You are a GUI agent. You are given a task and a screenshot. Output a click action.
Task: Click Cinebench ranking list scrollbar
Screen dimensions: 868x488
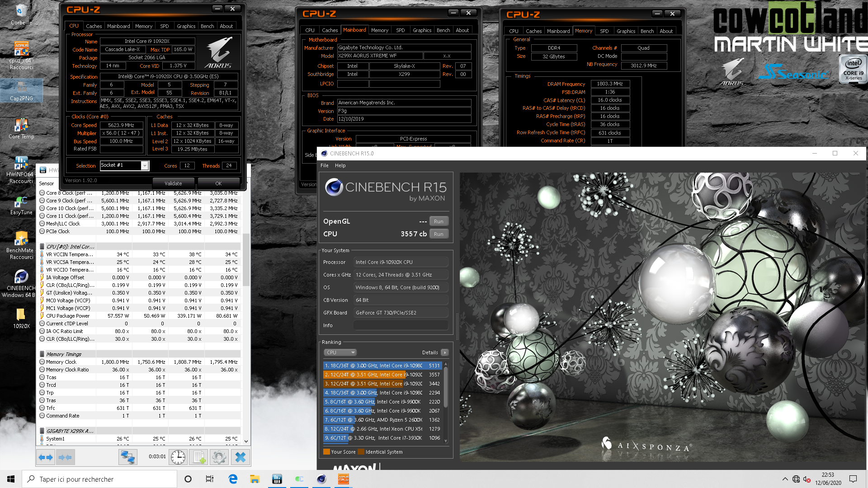(446, 387)
